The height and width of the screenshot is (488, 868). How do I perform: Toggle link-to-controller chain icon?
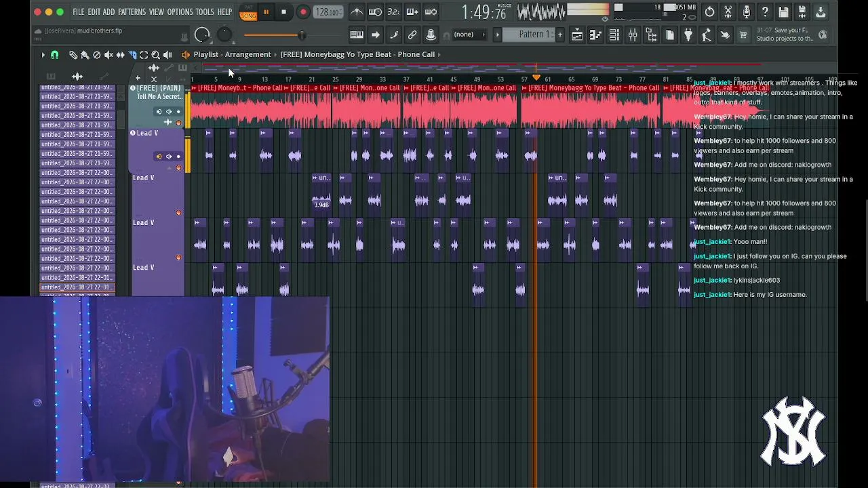click(412, 35)
